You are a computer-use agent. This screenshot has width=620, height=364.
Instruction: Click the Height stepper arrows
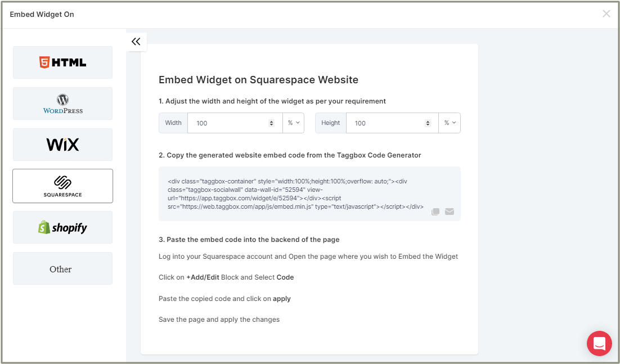point(428,123)
